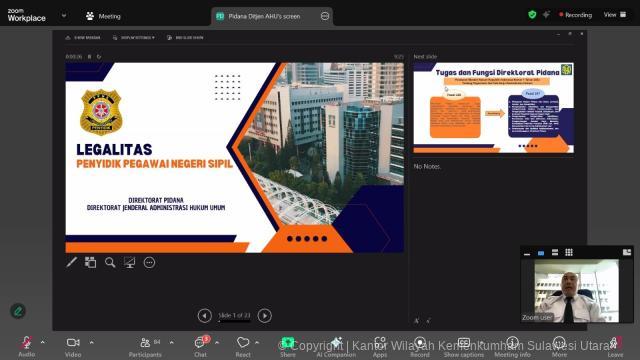Pause the presentation timer
Viewport: 640px width, 360px height.
point(89,57)
